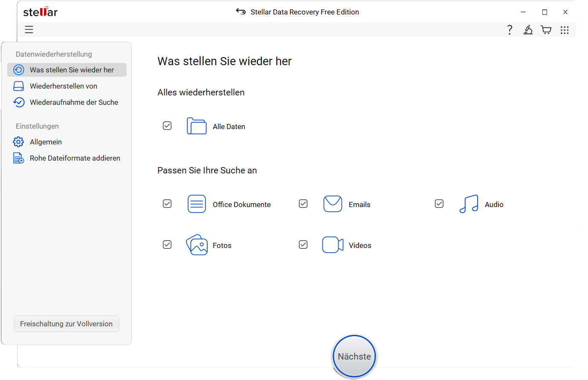
Task: Click the 'Fotos' label
Action: coord(222,245)
